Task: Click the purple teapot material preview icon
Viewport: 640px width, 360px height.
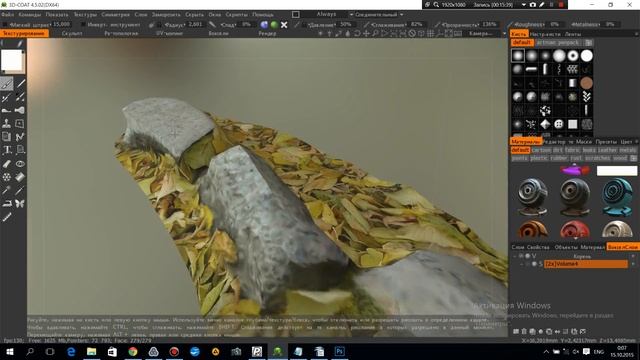Action: (575, 170)
